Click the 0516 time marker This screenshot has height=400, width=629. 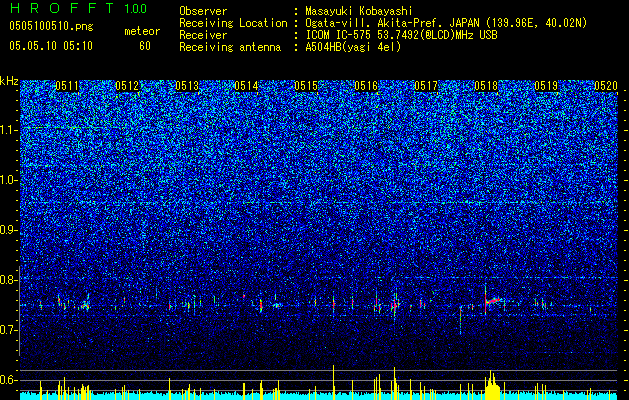366,86
